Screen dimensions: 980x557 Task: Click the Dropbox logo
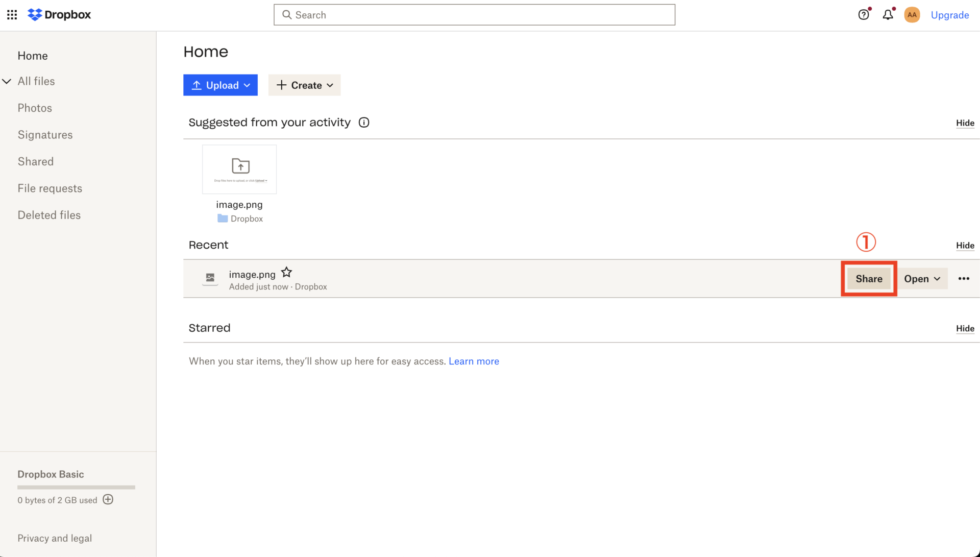[x=59, y=14]
